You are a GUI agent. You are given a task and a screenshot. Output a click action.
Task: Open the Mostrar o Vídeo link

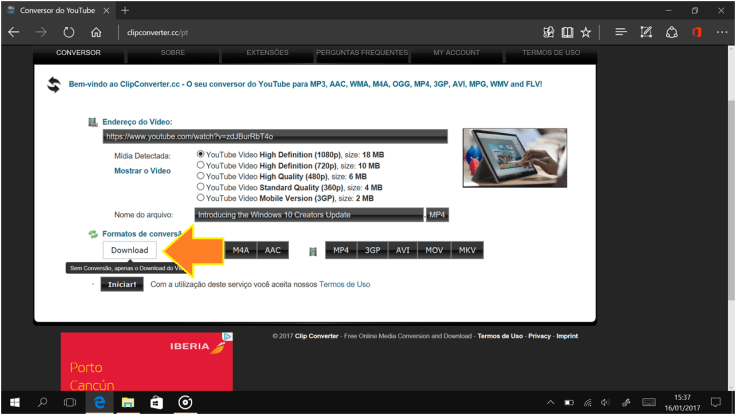[142, 171]
